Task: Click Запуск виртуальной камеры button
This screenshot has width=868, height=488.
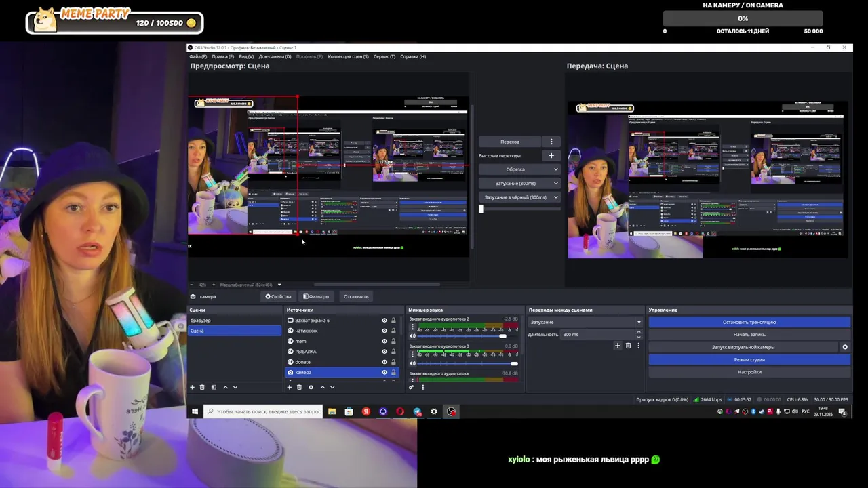Action: pyautogui.click(x=743, y=347)
